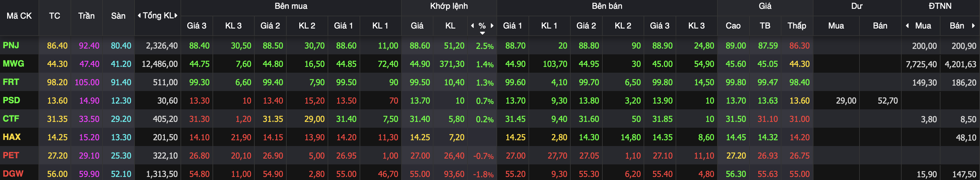Sort by the Mã CK column header
980x180 pixels.
coord(19,16)
